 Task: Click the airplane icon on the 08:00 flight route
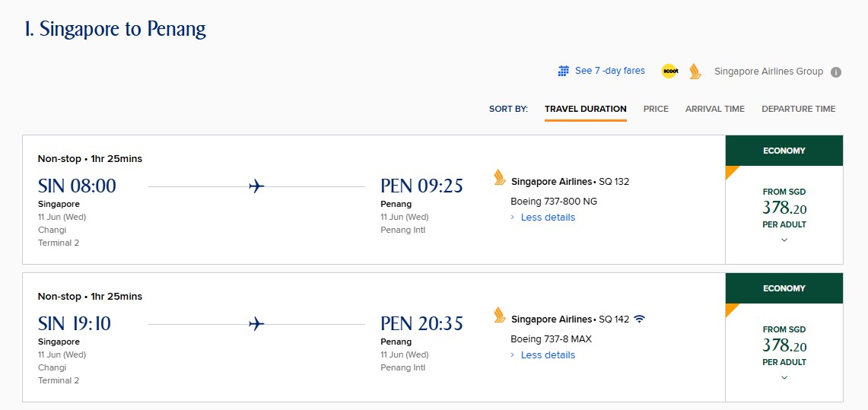[256, 186]
